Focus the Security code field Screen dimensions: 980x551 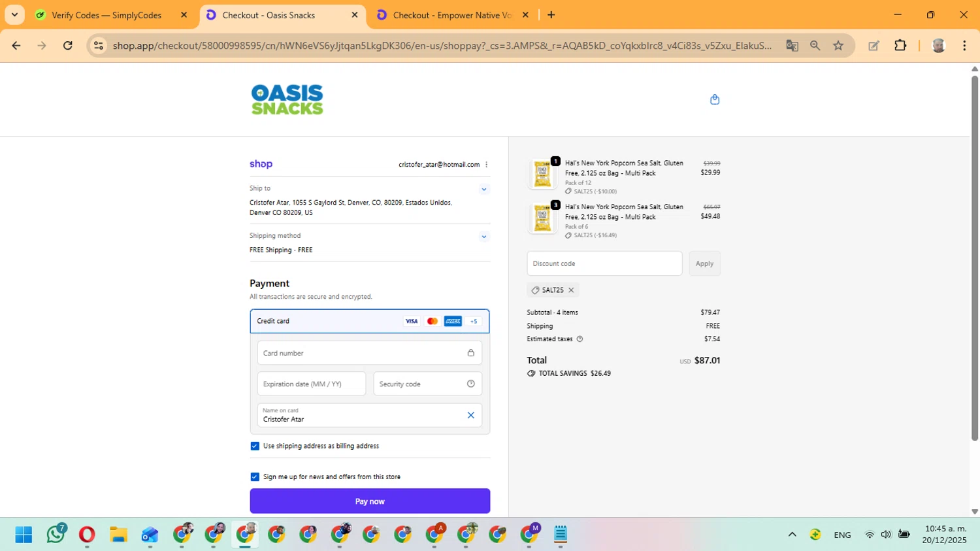coord(428,384)
